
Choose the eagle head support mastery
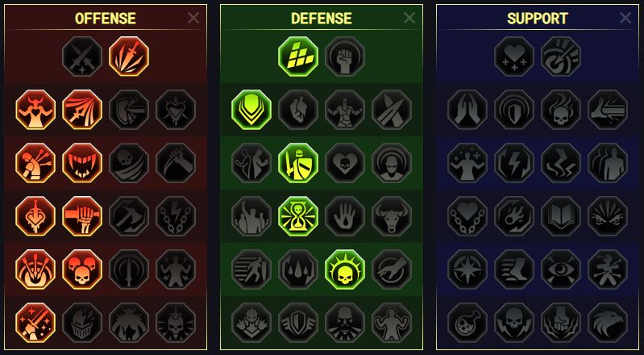tap(608, 323)
